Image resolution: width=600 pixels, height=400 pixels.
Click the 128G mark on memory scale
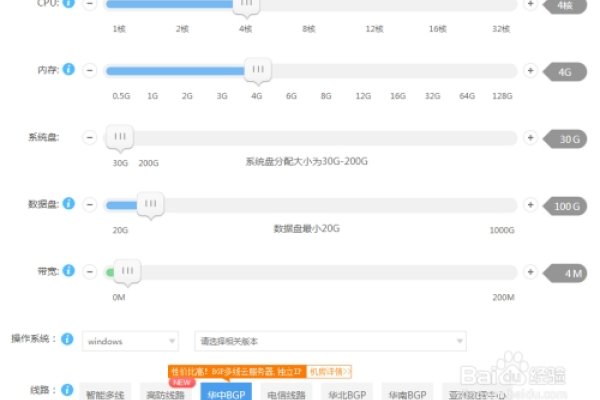click(x=502, y=96)
